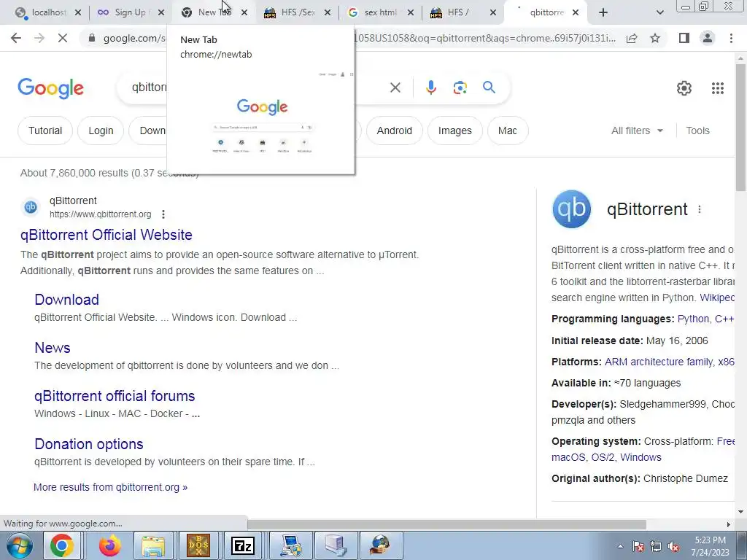Open the Tools button
The image size is (747, 560).
point(697,131)
